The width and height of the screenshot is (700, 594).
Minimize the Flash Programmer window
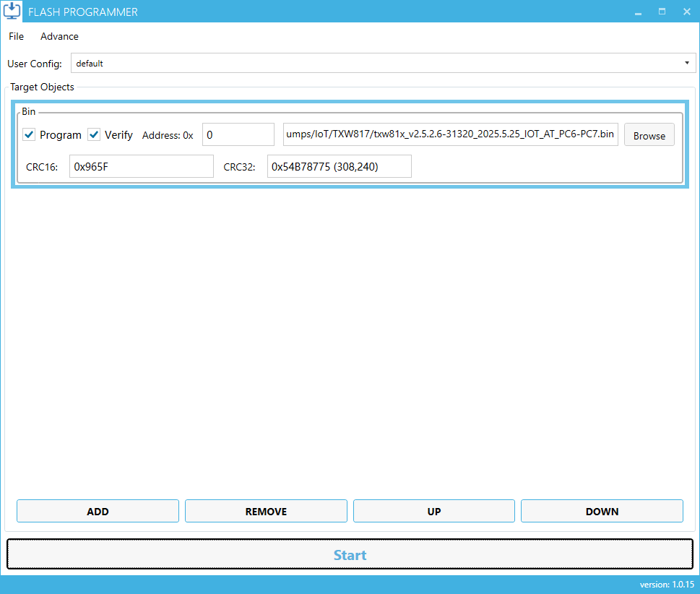point(638,12)
